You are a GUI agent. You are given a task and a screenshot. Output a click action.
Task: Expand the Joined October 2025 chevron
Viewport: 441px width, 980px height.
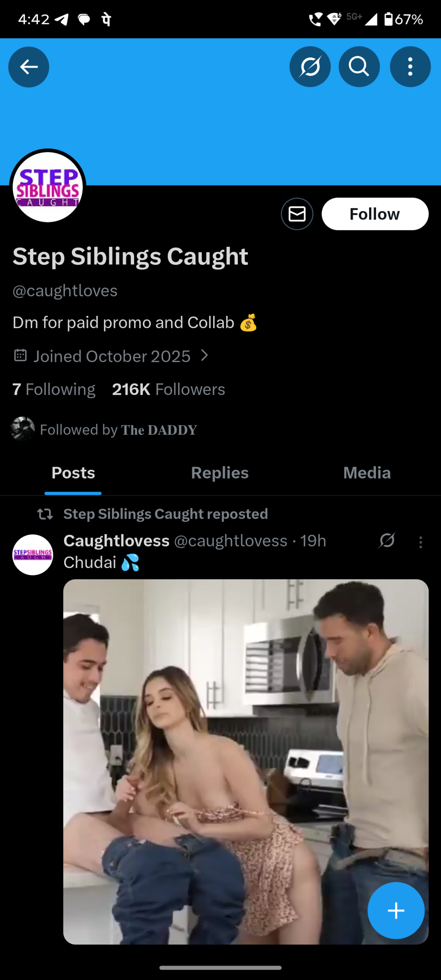[x=205, y=356]
